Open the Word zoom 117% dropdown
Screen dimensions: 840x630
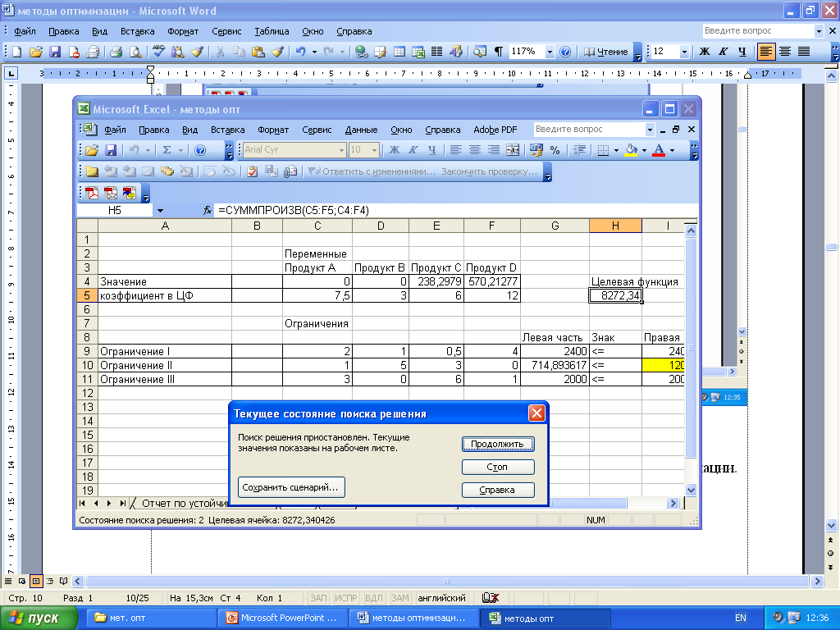(x=550, y=52)
